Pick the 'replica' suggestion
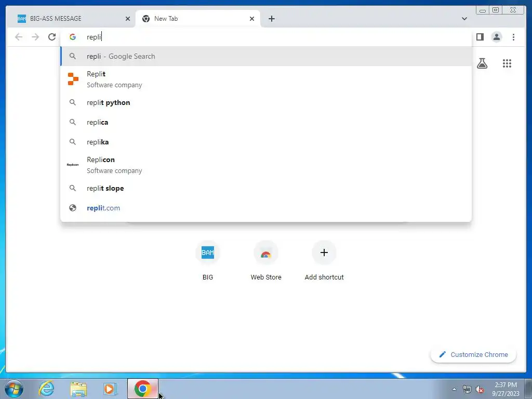The height and width of the screenshot is (399, 532). [266, 122]
